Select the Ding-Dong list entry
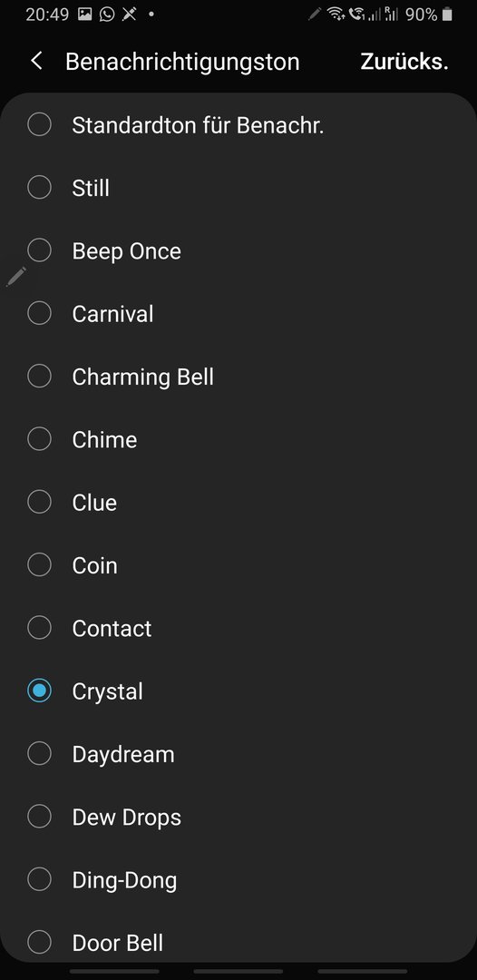 click(x=238, y=879)
